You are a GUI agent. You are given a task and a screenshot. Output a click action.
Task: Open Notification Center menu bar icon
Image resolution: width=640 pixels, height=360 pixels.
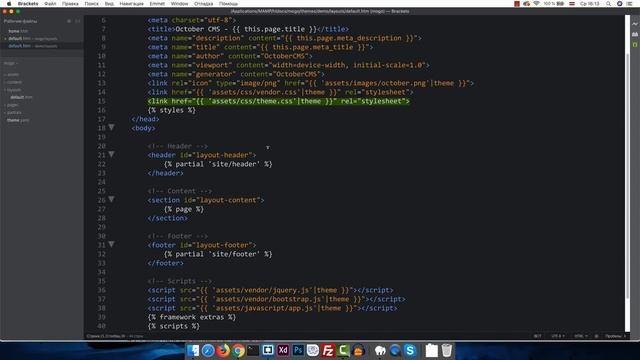point(629,4)
